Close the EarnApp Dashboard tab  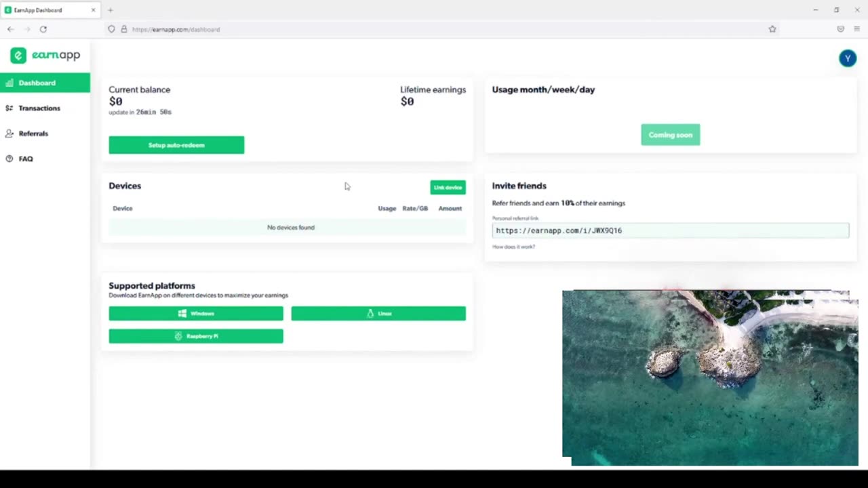pos(93,10)
